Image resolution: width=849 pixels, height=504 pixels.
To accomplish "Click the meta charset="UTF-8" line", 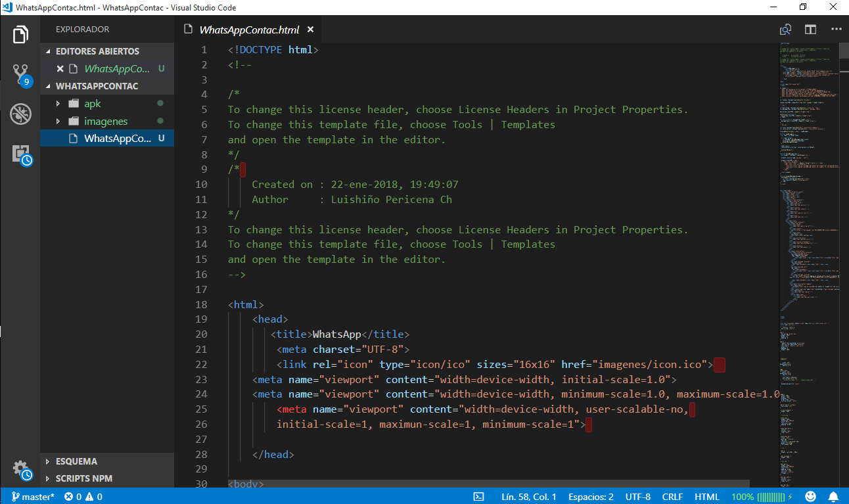I will click(343, 350).
